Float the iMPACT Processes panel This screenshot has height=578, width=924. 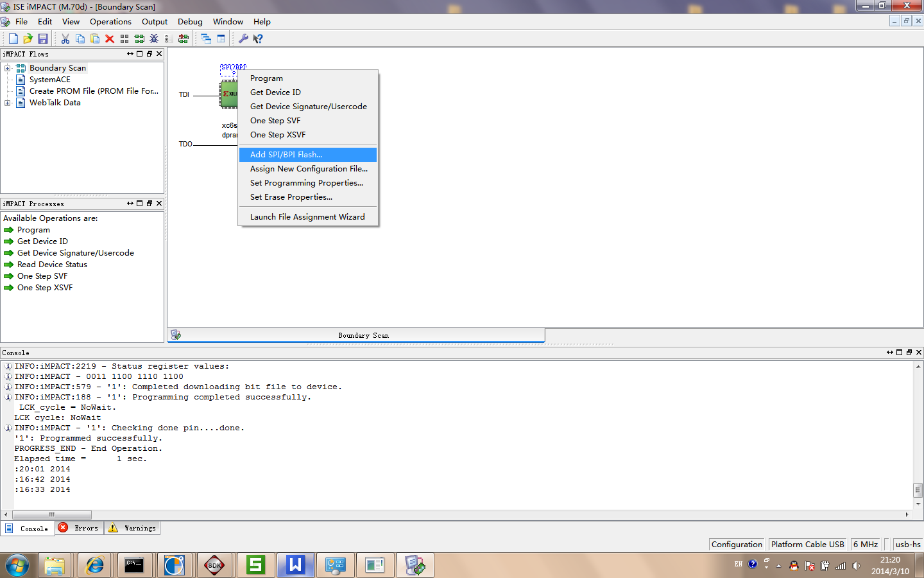point(149,204)
